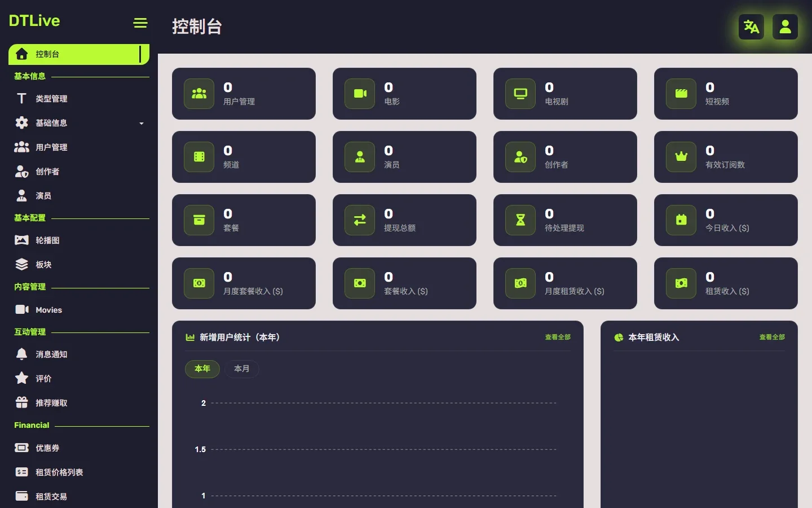Click the DTLive logo
The image size is (812, 508).
click(34, 21)
